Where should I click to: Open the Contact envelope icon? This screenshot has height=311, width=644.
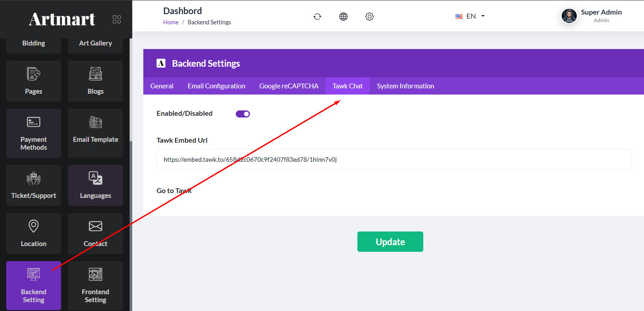(96, 227)
